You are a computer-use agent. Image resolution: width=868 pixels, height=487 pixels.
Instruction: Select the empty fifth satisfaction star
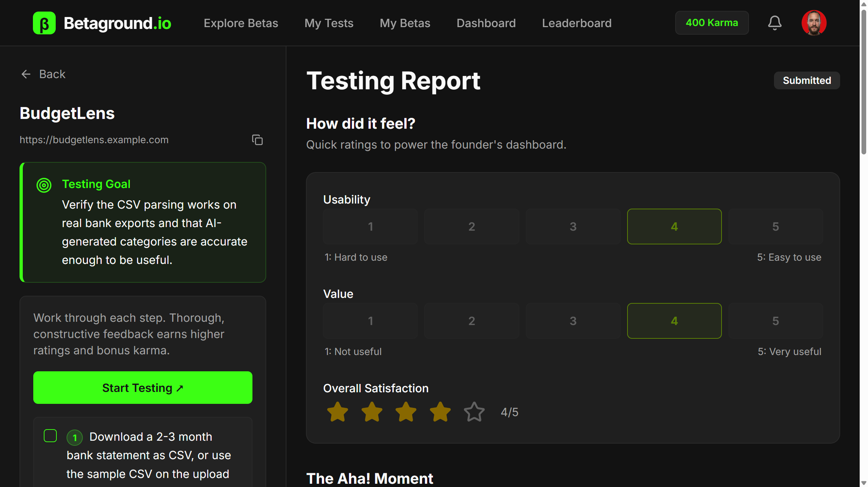474,412
